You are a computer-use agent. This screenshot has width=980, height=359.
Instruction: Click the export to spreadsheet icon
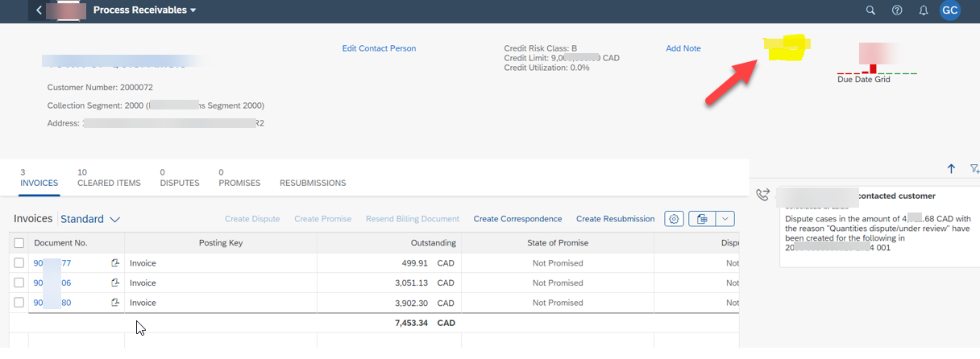(x=702, y=219)
